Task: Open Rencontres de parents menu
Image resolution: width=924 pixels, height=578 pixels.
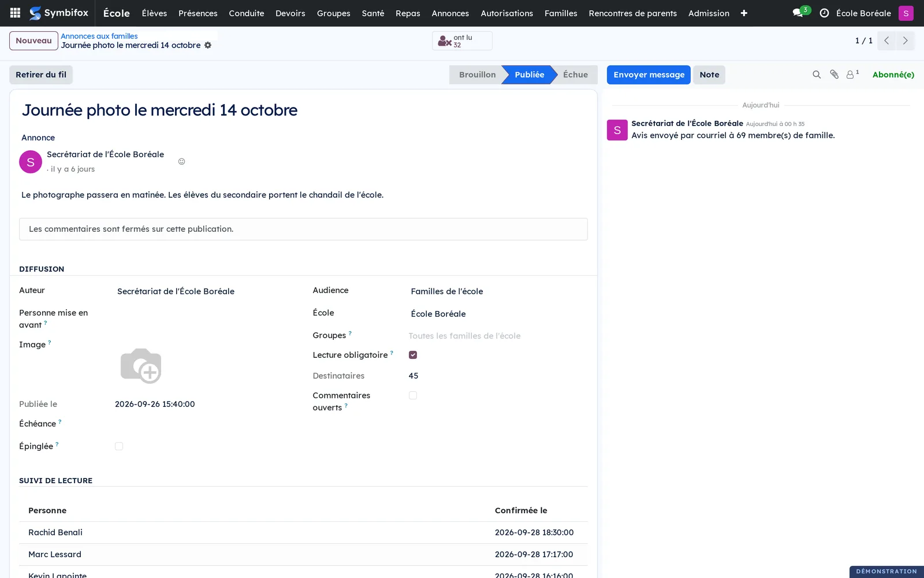Action: pos(633,13)
